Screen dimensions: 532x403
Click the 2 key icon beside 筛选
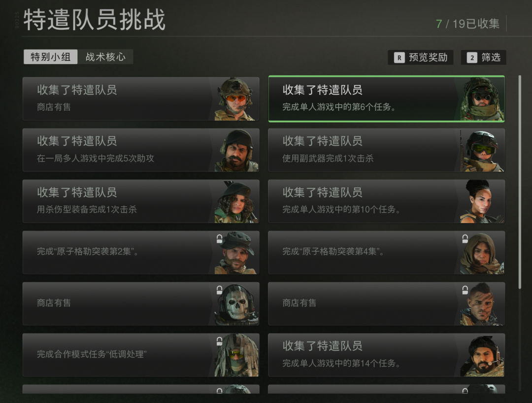click(x=472, y=58)
